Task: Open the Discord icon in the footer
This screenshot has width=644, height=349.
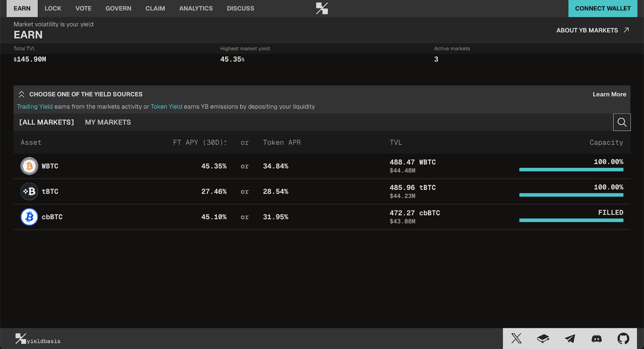Action: click(597, 339)
